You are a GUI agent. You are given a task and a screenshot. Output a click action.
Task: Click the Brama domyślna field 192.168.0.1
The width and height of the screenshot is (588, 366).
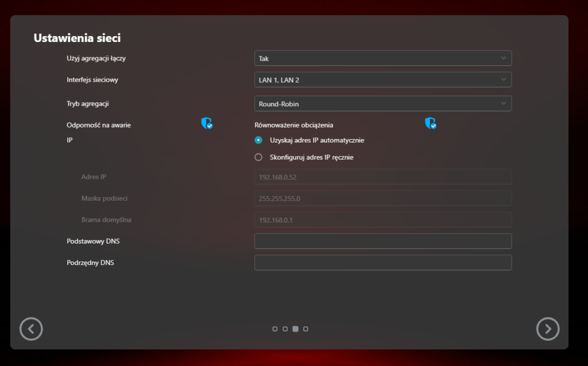click(383, 219)
